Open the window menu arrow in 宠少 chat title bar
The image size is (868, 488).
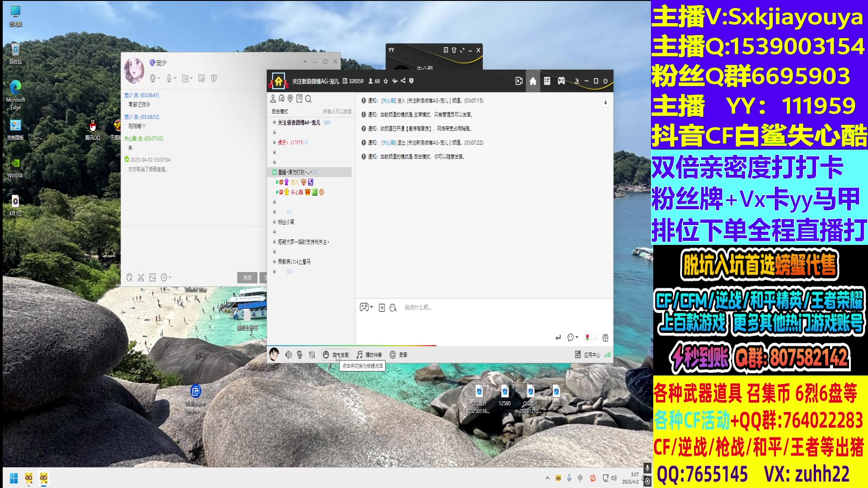[305, 62]
